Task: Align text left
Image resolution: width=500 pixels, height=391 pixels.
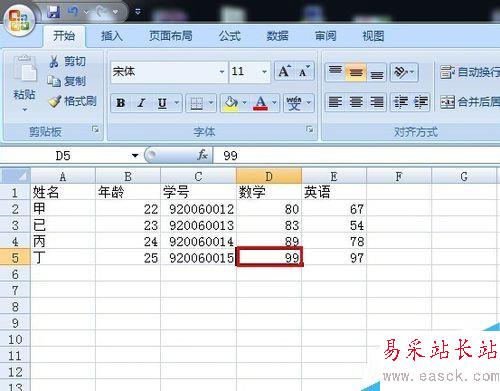Action: coord(335,102)
